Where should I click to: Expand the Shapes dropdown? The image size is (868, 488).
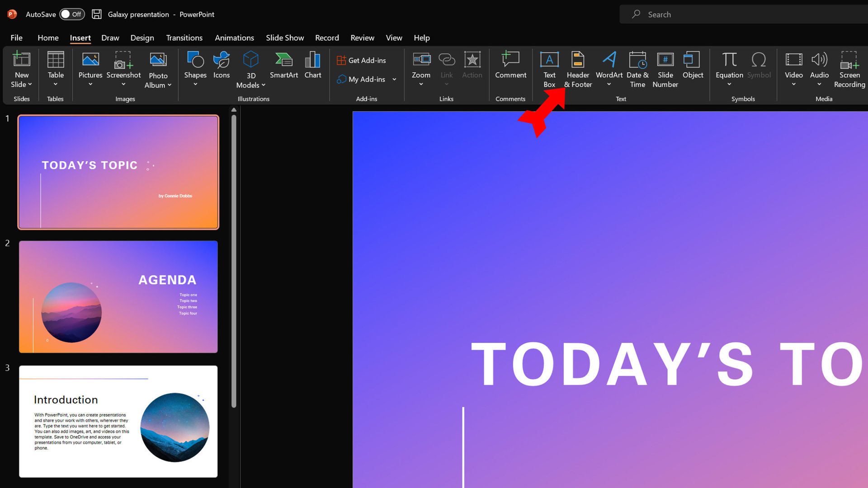point(195,84)
